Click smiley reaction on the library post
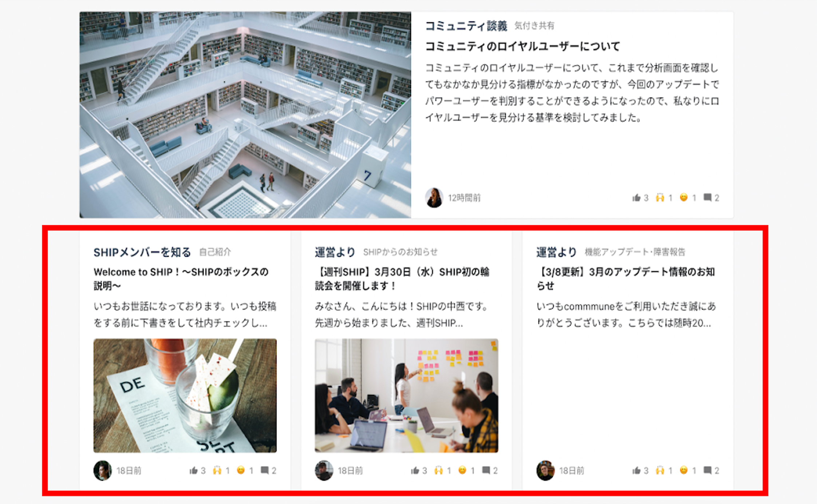 point(683,197)
